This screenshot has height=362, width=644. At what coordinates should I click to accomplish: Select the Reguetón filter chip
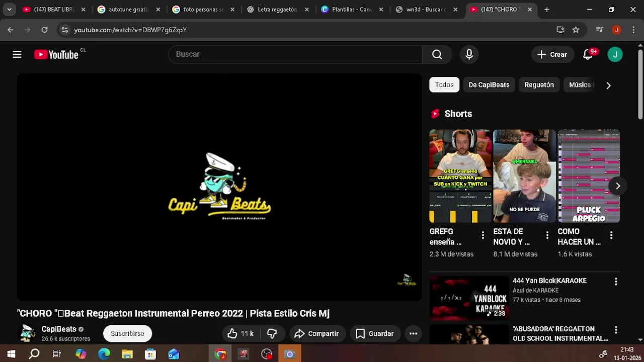539,85
